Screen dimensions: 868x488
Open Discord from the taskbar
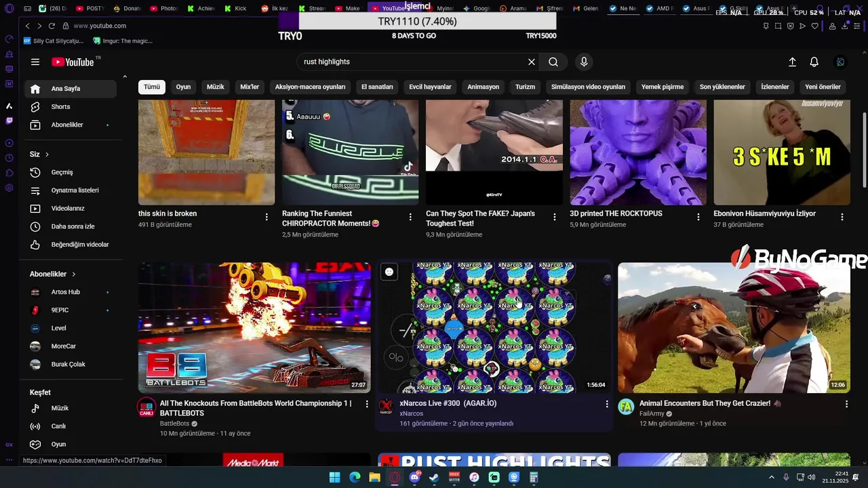click(x=414, y=477)
